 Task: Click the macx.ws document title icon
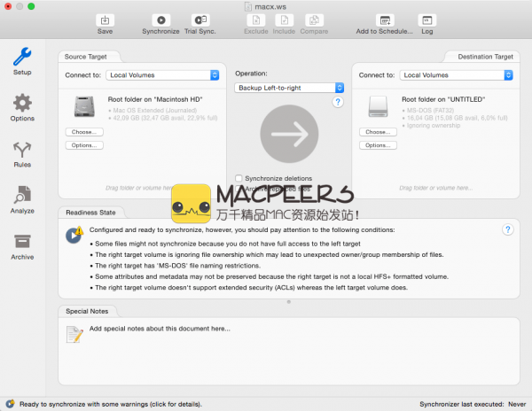point(248,6)
